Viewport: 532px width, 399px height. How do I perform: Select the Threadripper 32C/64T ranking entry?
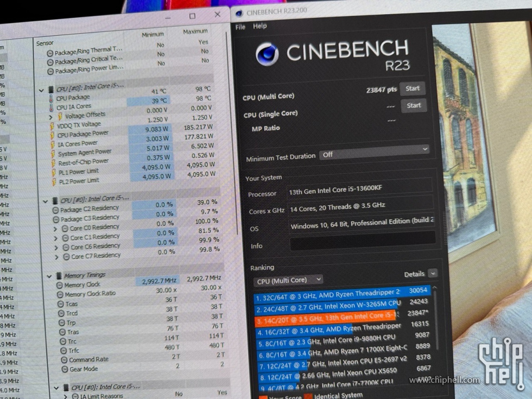[x=342, y=294]
